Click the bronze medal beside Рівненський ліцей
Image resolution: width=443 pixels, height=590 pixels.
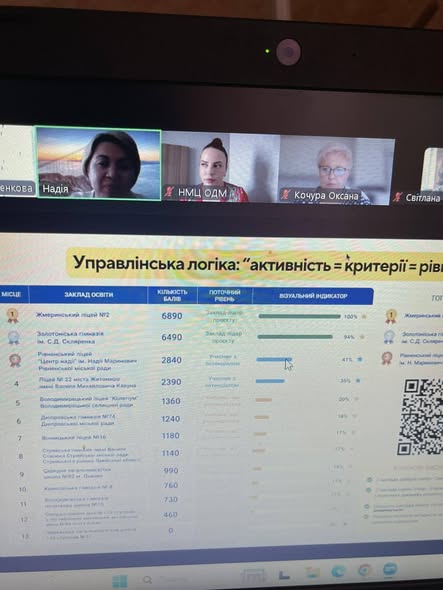15,360
